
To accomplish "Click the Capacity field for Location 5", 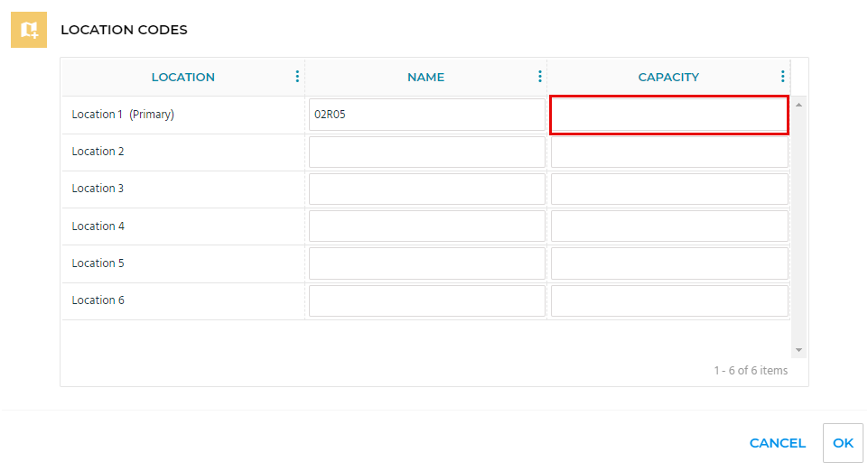I will coord(668,263).
